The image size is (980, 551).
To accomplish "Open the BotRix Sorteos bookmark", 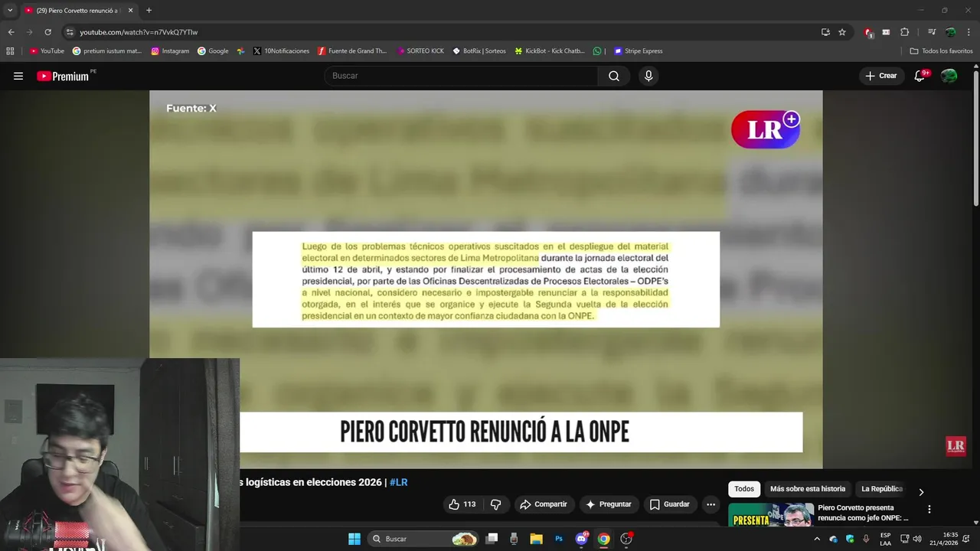I will coord(479,51).
